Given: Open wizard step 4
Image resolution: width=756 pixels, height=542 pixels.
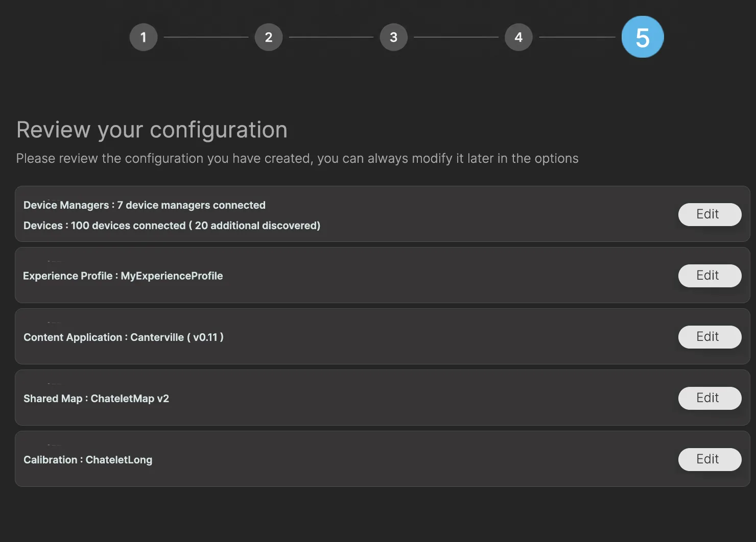Looking at the screenshot, I should 518,37.
